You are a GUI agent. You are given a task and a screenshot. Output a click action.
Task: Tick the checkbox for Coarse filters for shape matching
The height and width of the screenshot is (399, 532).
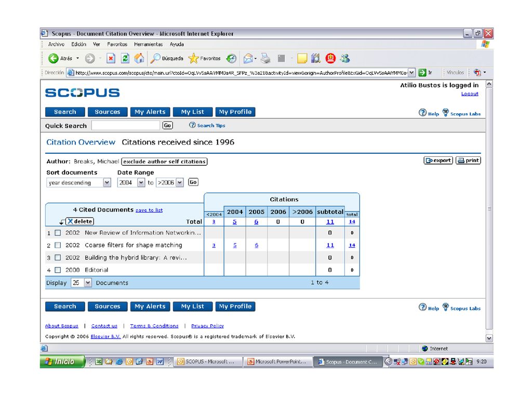pos(58,245)
